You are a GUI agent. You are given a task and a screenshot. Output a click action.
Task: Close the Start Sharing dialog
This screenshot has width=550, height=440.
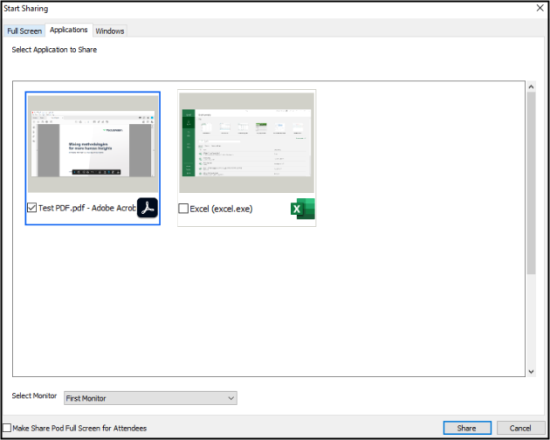point(540,8)
